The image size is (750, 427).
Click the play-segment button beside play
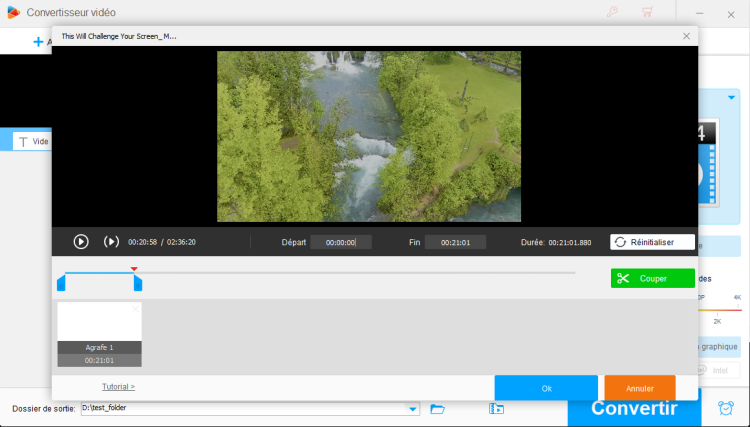(111, 241)
